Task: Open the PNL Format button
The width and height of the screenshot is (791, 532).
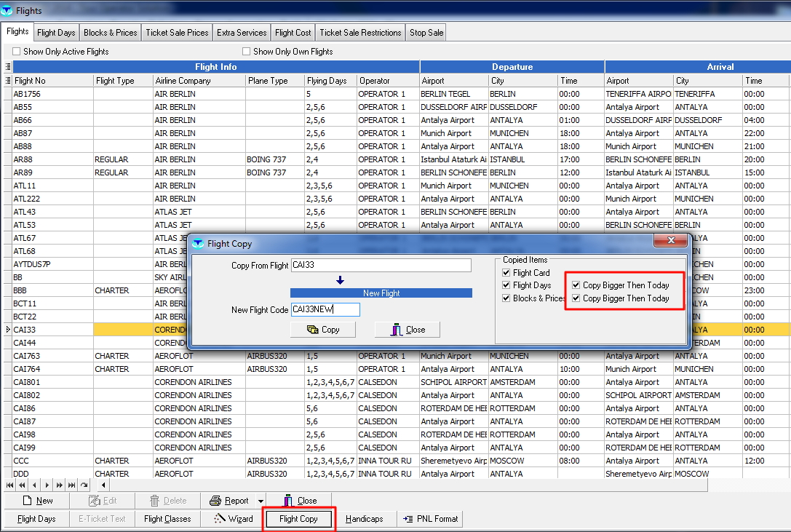Action: point(431,519)
